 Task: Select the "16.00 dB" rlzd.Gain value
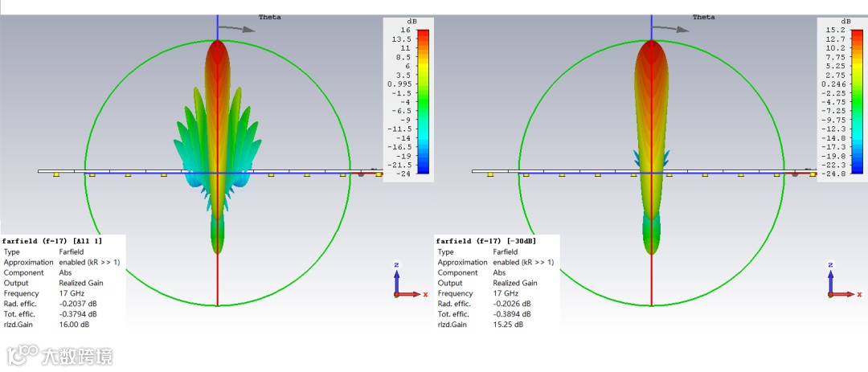click(x=74, y=325)
